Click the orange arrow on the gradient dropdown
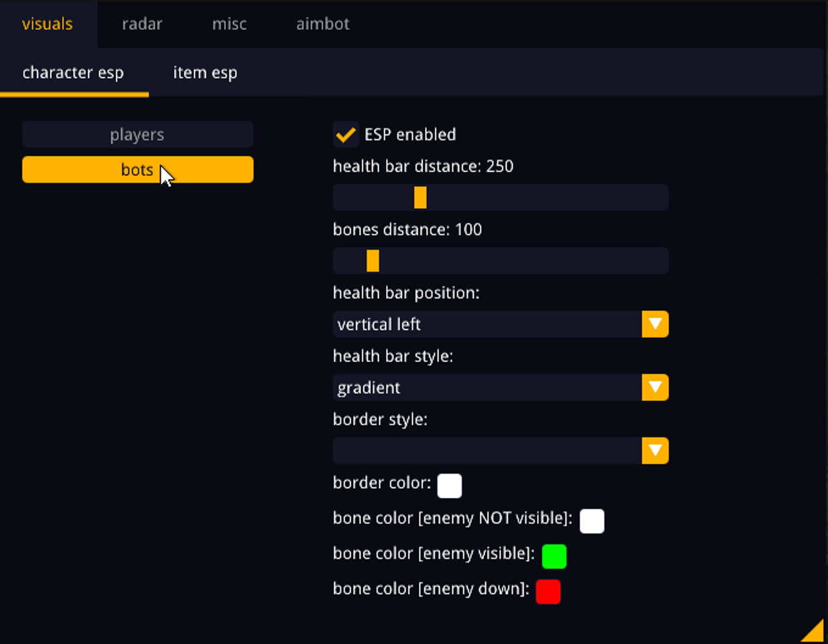The width and height of the screenshot is (828, 644). (x=655, y=387)
